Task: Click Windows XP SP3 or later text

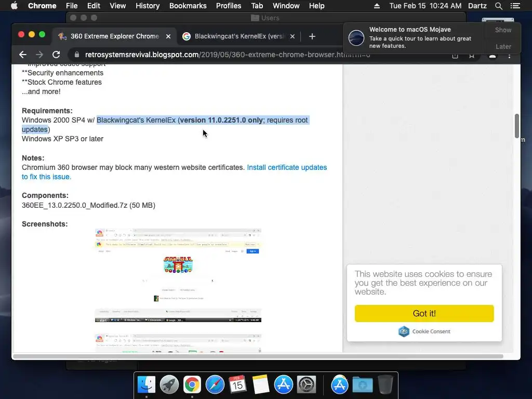Action: click(62, 139)
